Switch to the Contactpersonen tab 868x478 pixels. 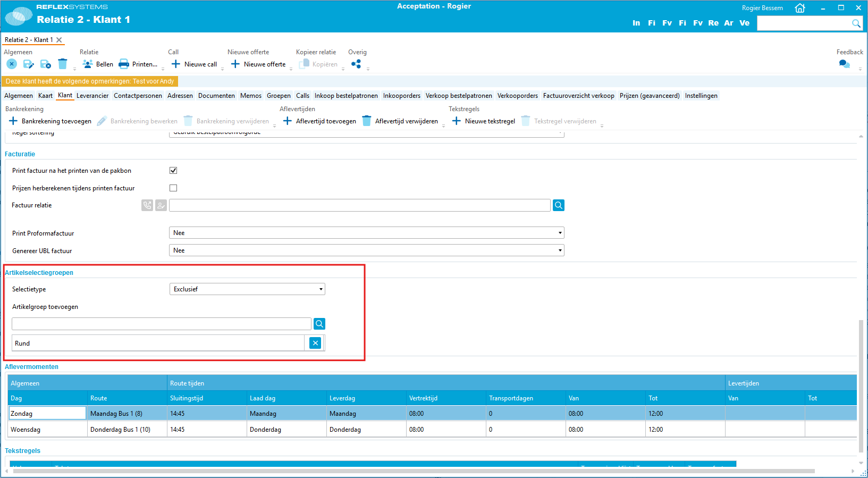pyautogui.click(x=138, y=96)
